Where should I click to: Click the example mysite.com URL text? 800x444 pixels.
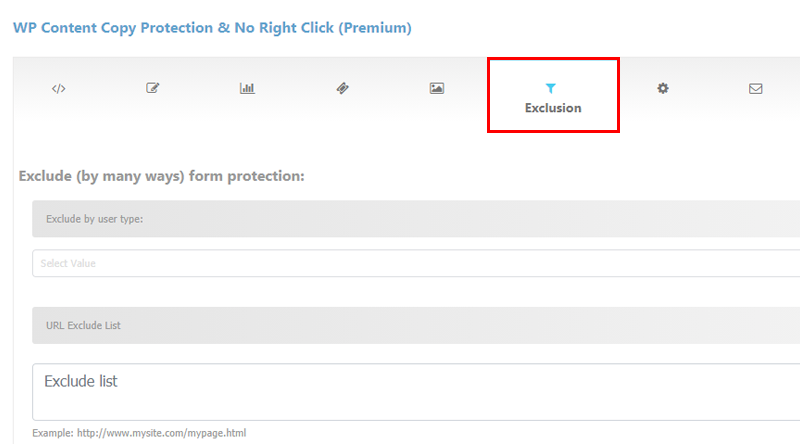pos(161,433)
